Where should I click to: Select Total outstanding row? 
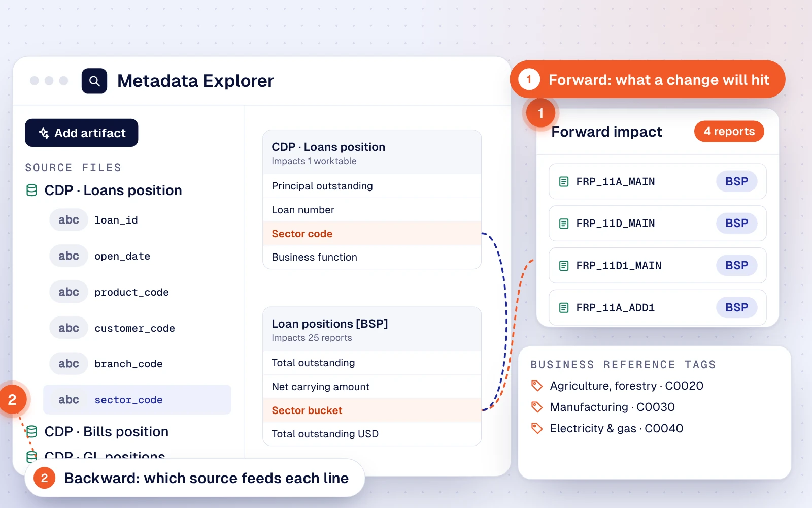[372, 363]
